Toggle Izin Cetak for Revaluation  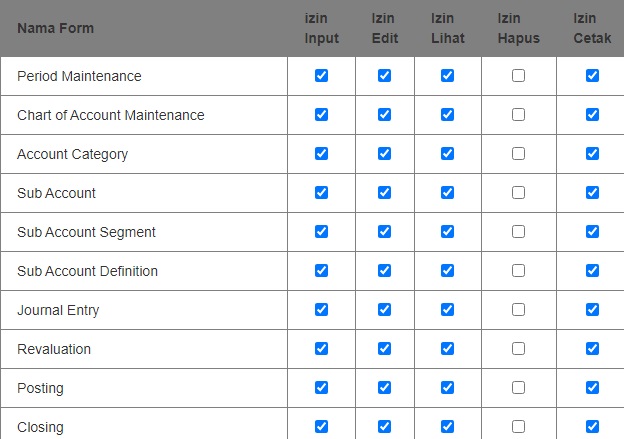[x=592, y=349]
